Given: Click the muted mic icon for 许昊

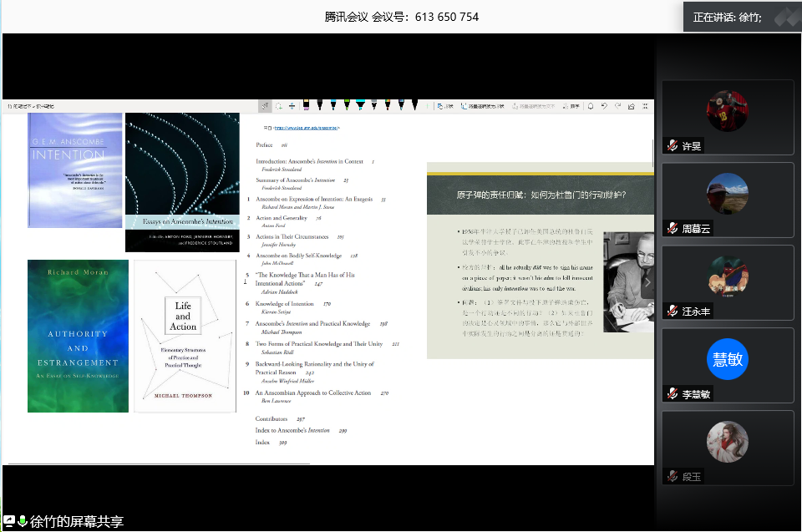Looking at the screenshot, I should [672, 146].
